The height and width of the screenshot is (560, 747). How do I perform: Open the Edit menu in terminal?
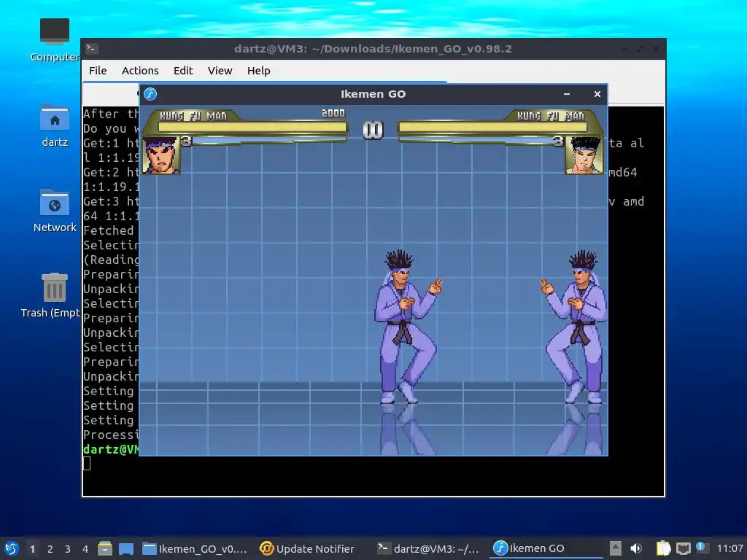click(x=183, y=71)
